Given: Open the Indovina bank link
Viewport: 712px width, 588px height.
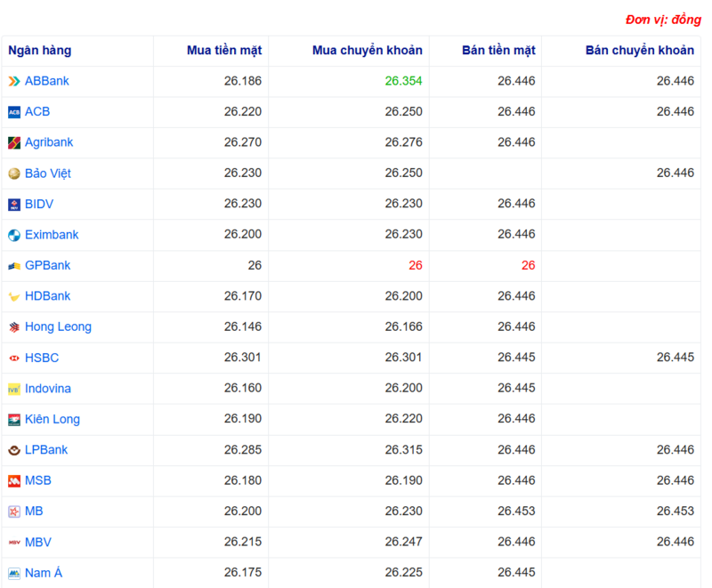Looking at the screenshot, I should point(48,389).
